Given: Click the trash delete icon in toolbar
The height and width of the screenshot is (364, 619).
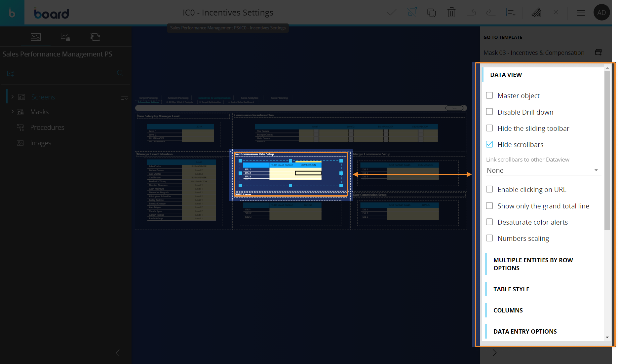Looking at the screenshot, I should 451,13.
